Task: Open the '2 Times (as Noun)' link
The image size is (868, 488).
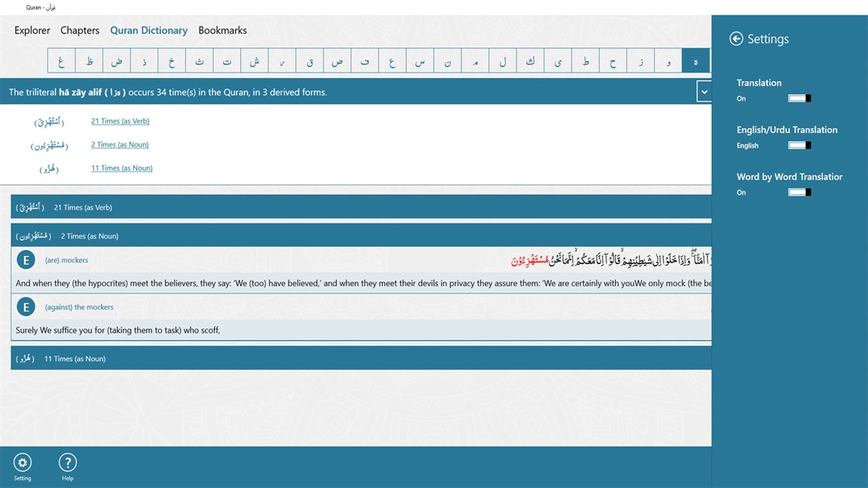Action: coord(119,144)
